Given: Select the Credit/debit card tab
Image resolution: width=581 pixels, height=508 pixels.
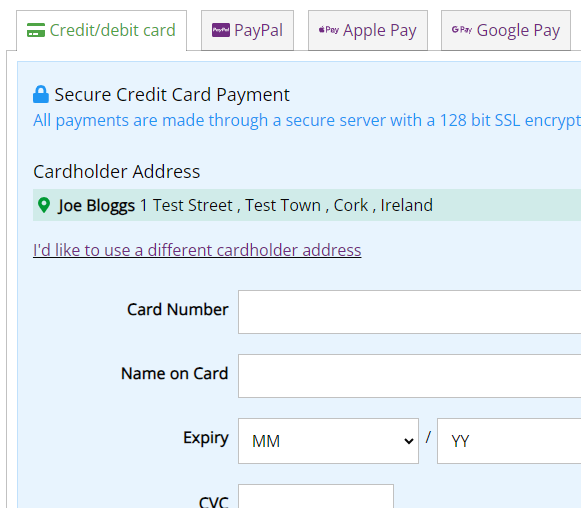Looking at the screenshot, I should [102, 30].
